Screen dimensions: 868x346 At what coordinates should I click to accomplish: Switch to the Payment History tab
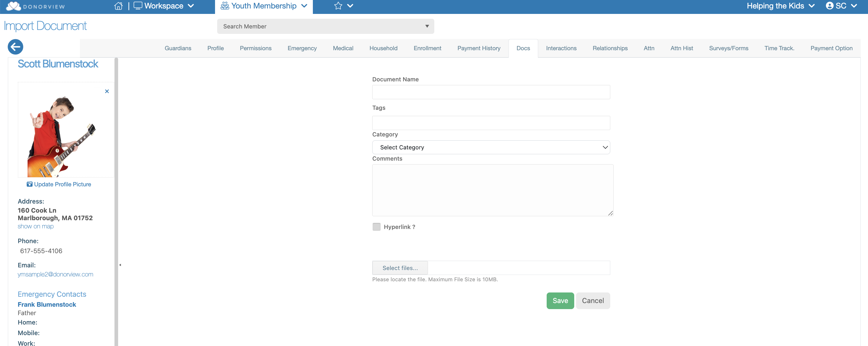click(479, 48)
